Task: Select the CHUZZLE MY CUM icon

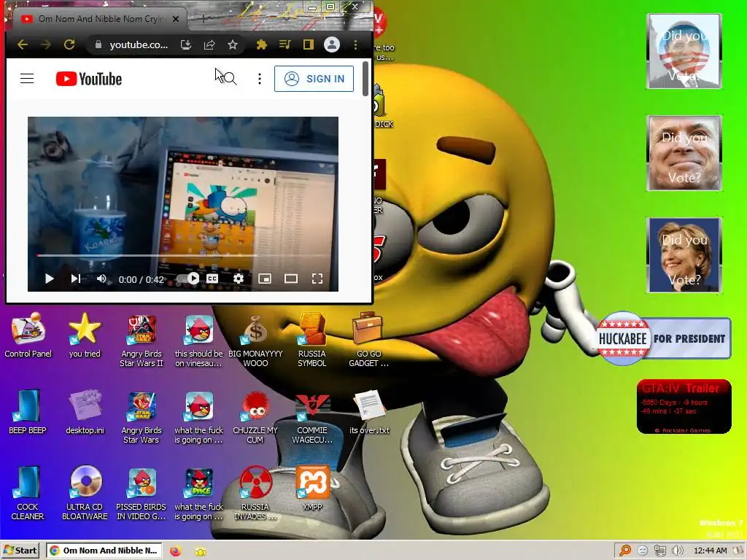Action: click(255, 417)
